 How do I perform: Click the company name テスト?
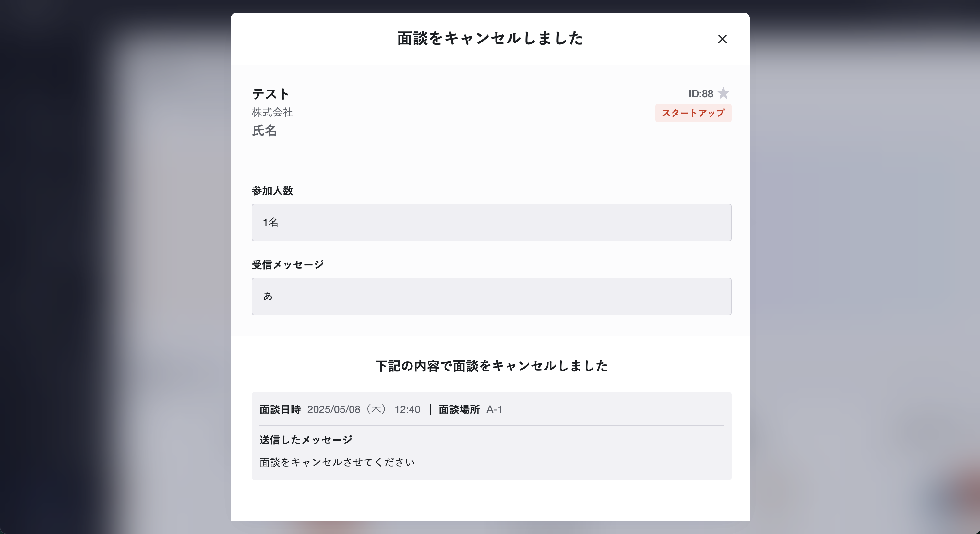point(270,94)
